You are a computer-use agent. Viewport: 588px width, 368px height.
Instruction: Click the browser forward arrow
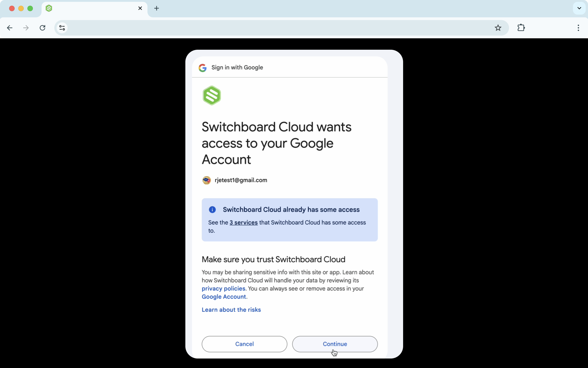pyautogui.click(x=26, y=28)
